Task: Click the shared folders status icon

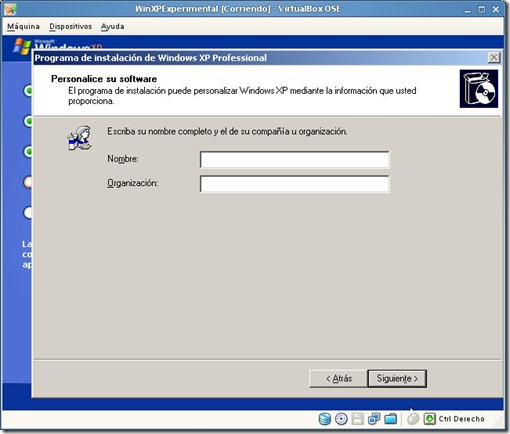Action: [390, 419]
